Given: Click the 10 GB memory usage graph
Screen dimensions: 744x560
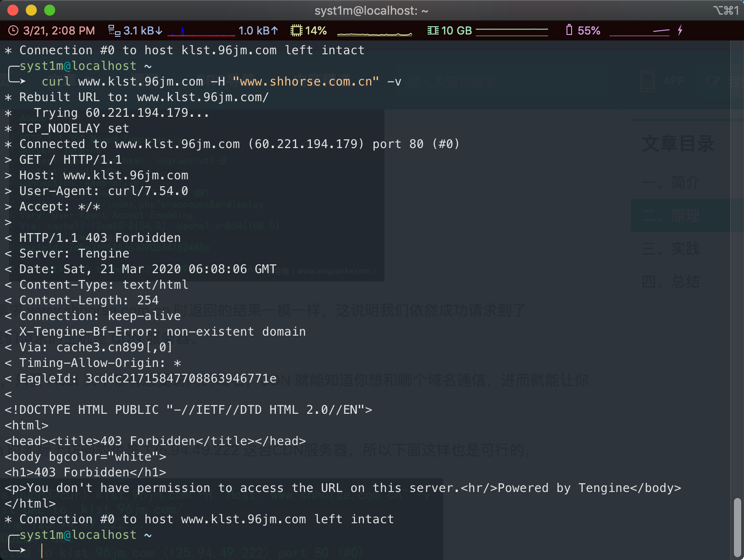Looking at the screenshot, I should point(512,31).
